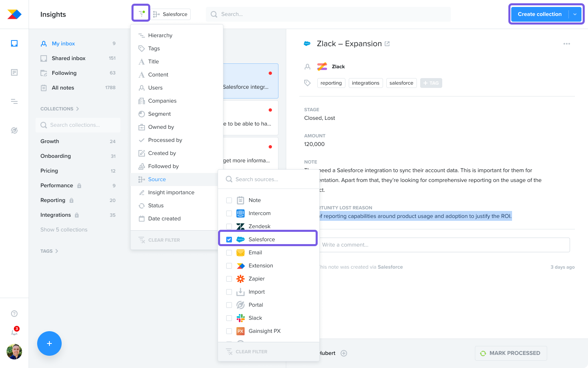Click the Reporting collection lock icon
The width and height of the screenshot is (588, 368).
[x=71, y=200]
